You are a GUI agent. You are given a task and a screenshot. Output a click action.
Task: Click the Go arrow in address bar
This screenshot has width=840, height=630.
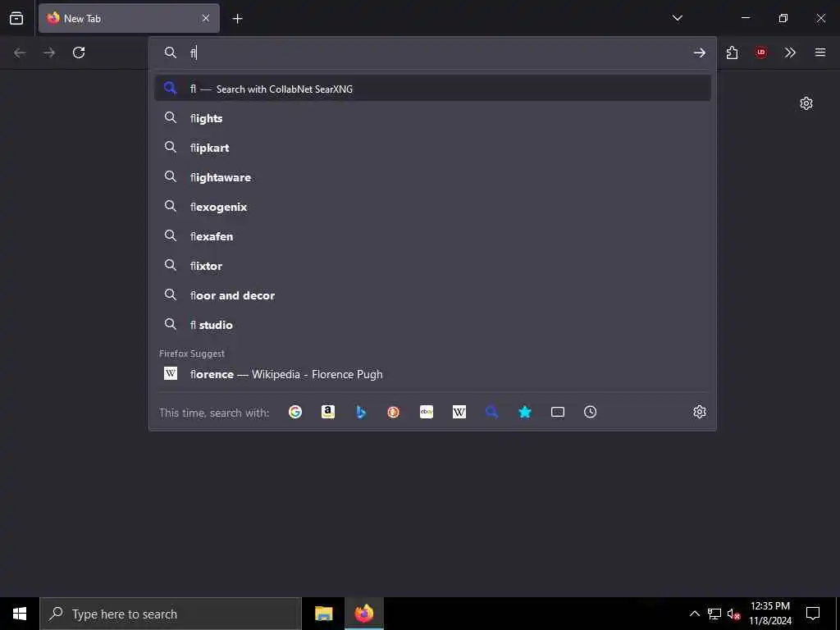click(x=699, y=52)
